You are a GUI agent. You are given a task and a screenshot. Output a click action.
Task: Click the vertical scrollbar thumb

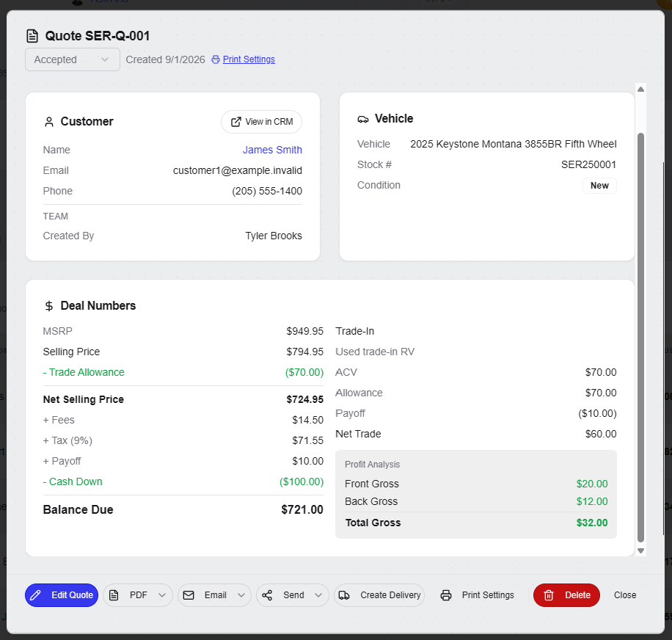(x=640, y=338)
